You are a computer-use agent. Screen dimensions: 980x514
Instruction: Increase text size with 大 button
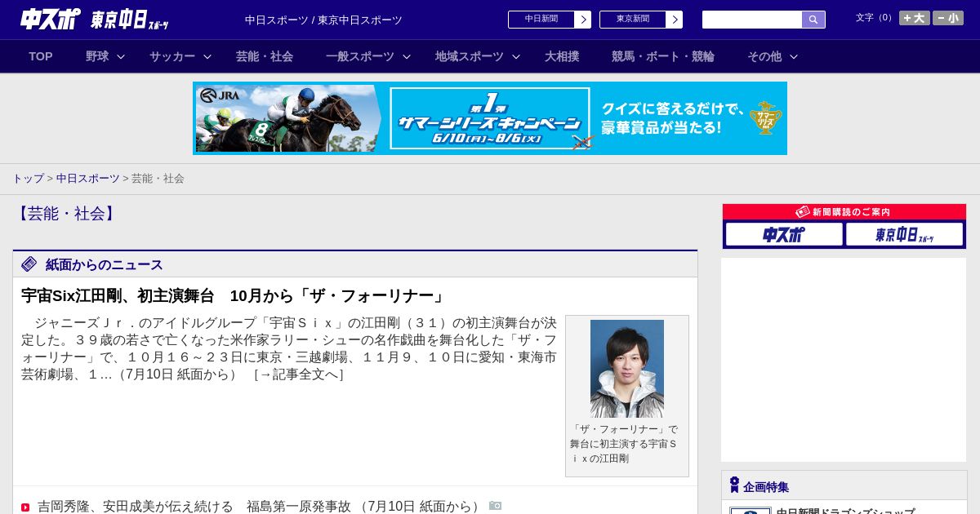pyautogui.click(x=915, y=18)
